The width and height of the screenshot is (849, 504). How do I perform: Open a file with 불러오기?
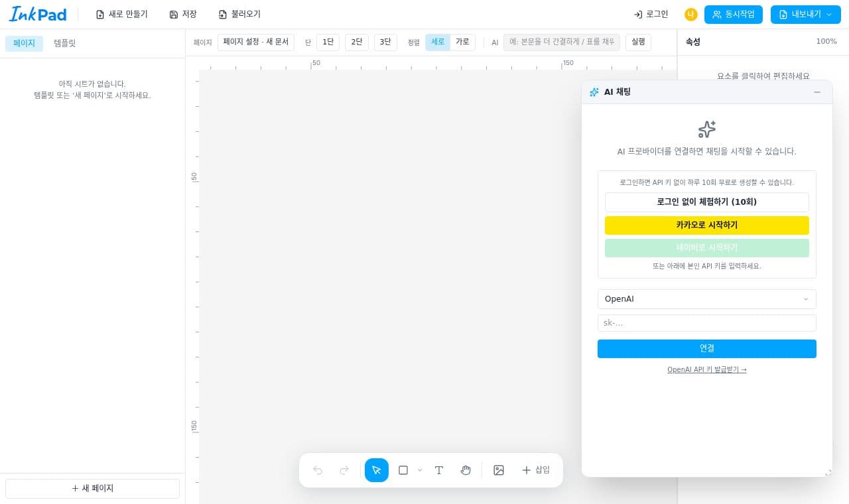(239, 14)
